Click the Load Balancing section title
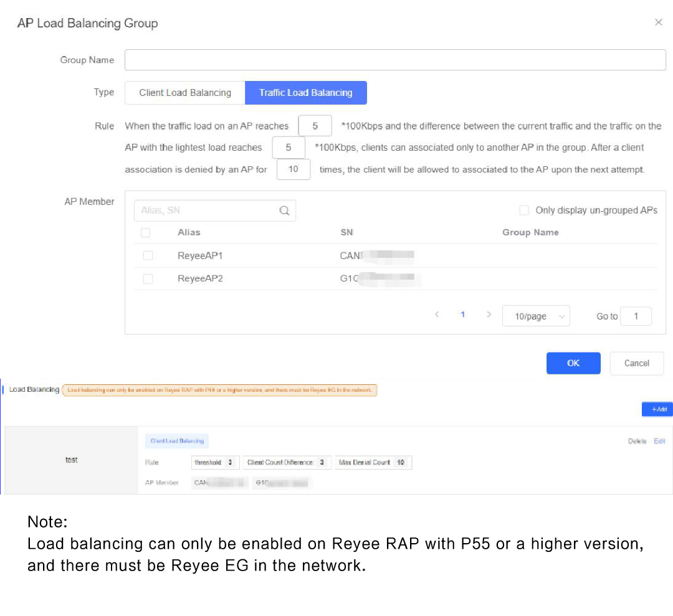Screen dimensions: 673x616 point(34,389)
